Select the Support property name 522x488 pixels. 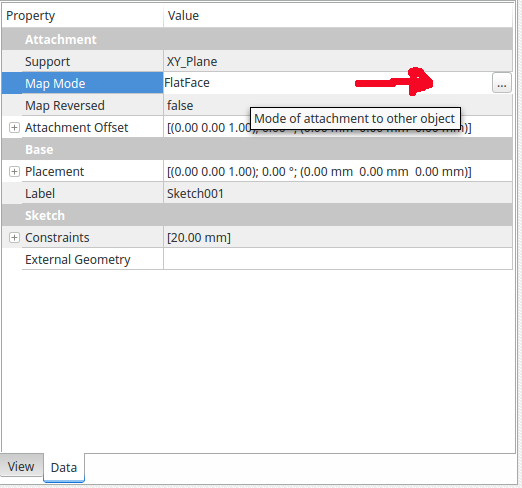48,62
